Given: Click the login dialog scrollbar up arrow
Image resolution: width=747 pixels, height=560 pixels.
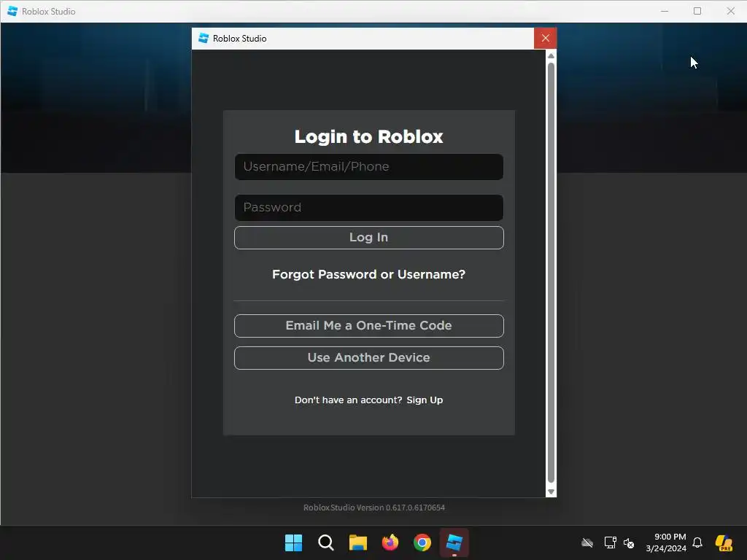Looking at the screenshot, I should point(551,55).
